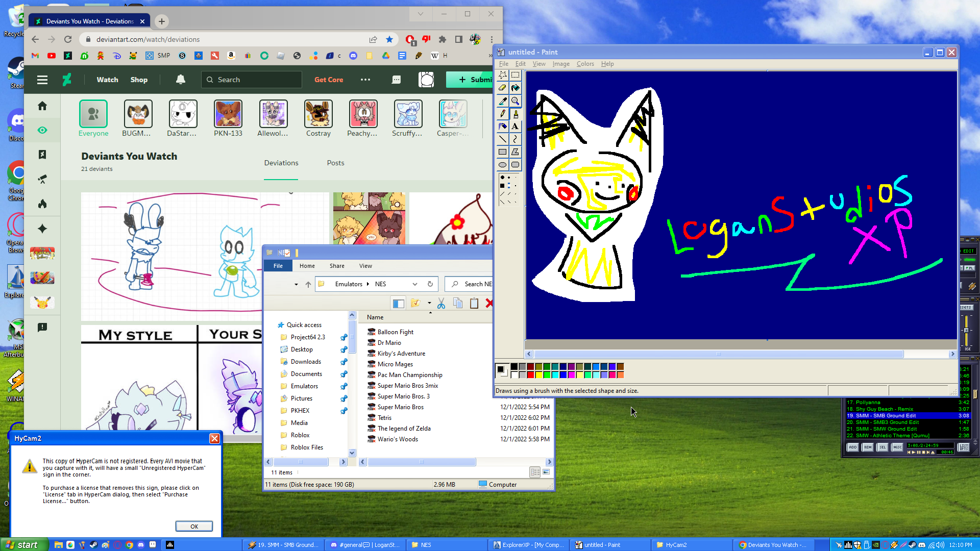Open DeviantArt chat icon
The height and width of the screenshot is (551, 980).
pyautogui.click(x=396, y=80)
